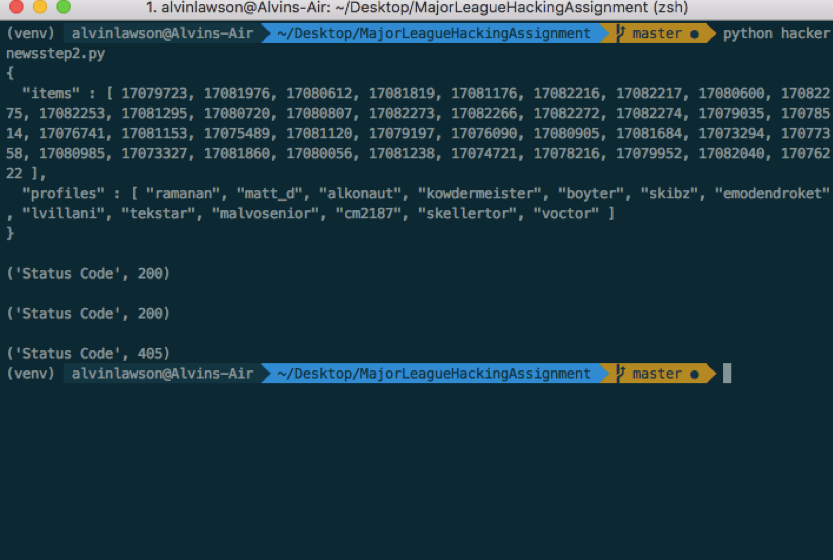Click the git branch icon in the last empty prompt

click(x=620, y=374)
